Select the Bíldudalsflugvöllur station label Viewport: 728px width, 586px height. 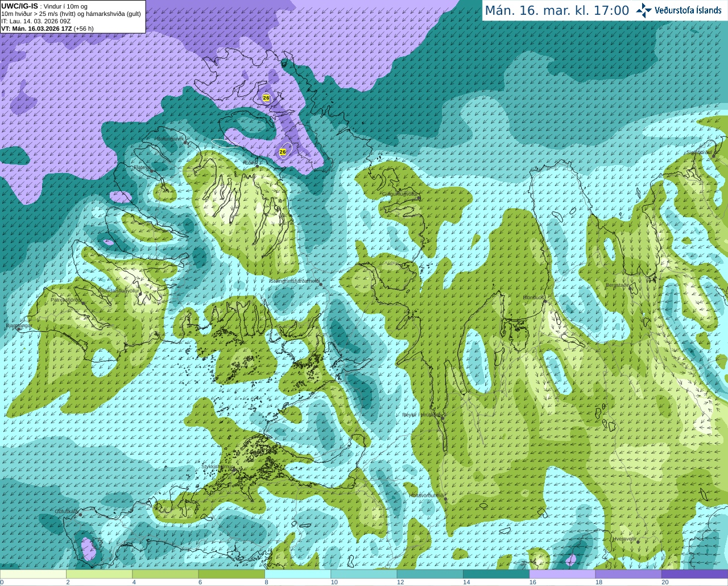point(119,290)
